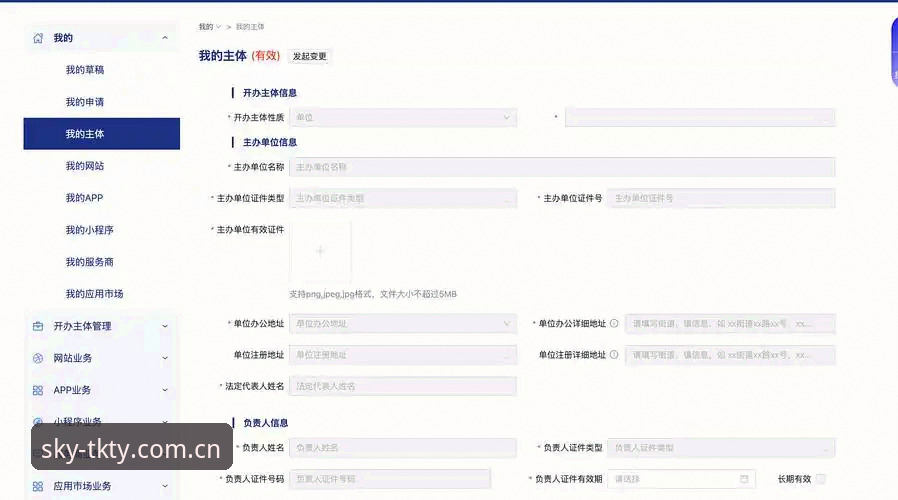
Task: Open 我的应用市场 in the sidebar
Action: coord(94,294)
